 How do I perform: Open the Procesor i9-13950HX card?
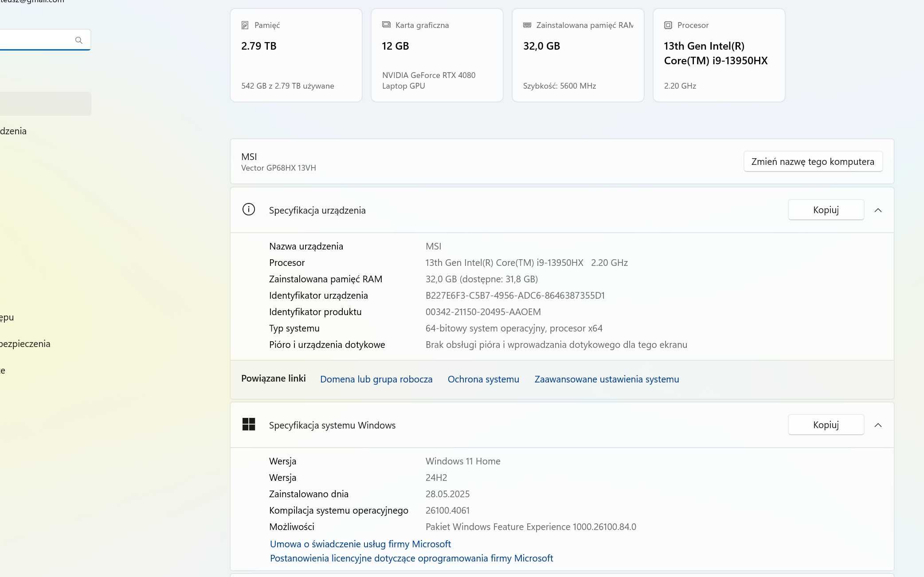point(719,55)
